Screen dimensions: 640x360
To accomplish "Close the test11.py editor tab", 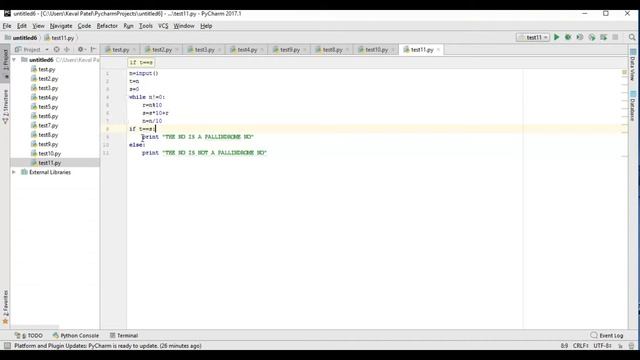I will pos(438,50).
